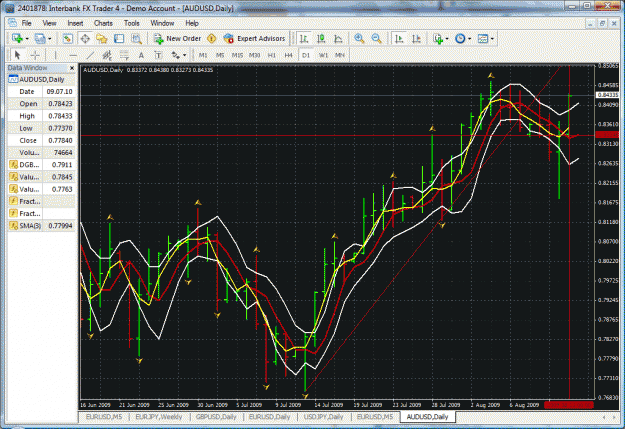Image resolution: width=625 pixels, height=429 pixels.
Task: Switch to MN monthly timeframe
Action: point(340,55)
